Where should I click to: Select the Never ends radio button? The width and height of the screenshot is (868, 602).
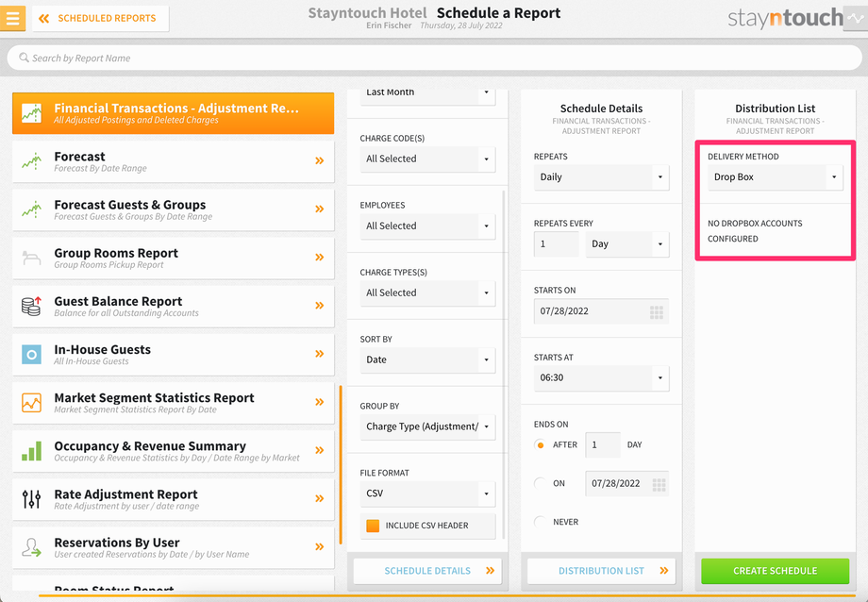540,522
